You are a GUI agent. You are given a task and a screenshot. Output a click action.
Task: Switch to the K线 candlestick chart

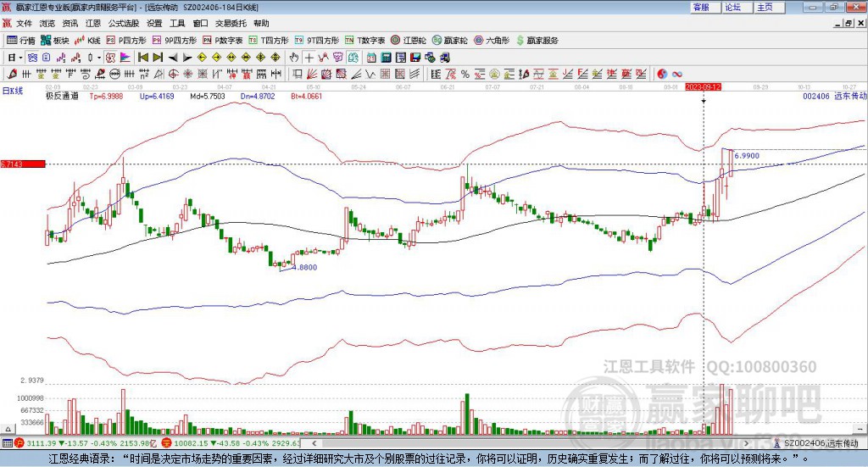(87, 41)
